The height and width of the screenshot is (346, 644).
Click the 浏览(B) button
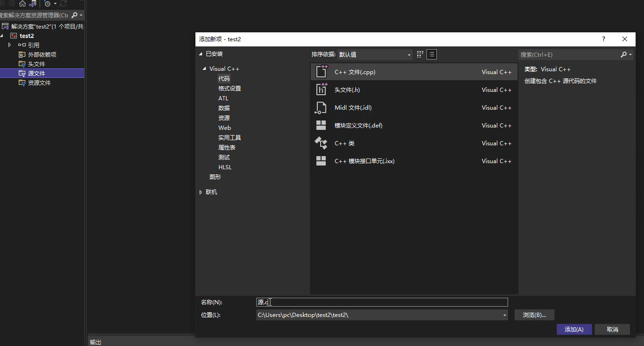coord(534,315)
